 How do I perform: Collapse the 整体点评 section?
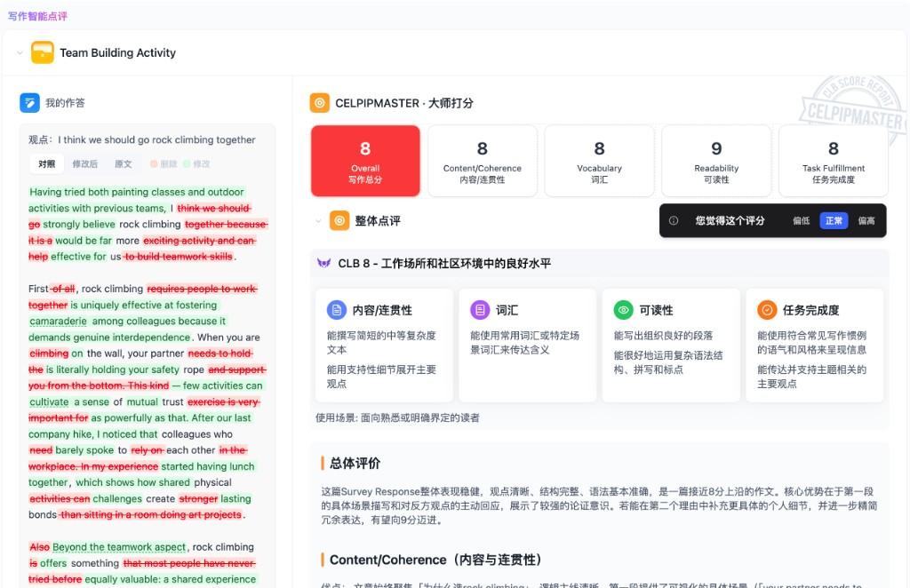point(316,221)
